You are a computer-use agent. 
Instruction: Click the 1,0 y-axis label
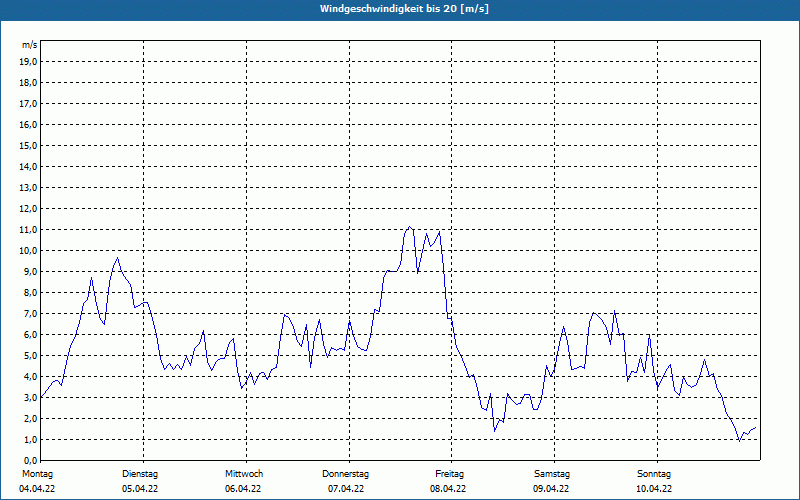coord(31,439)
